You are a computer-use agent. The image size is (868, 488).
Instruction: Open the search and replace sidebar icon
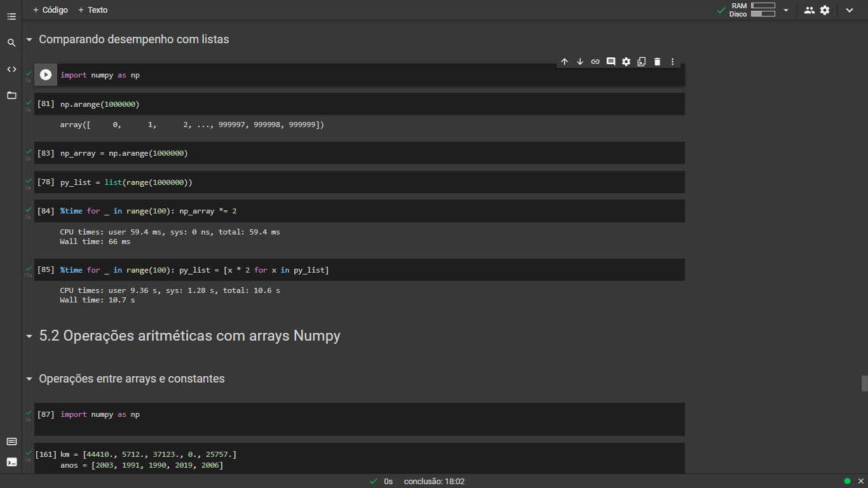11,43
